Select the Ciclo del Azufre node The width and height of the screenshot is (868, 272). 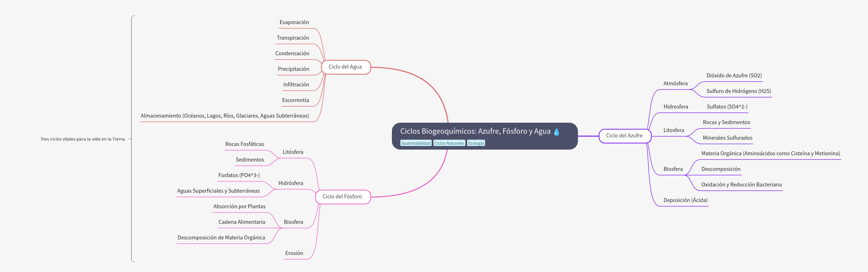[624, 136]
